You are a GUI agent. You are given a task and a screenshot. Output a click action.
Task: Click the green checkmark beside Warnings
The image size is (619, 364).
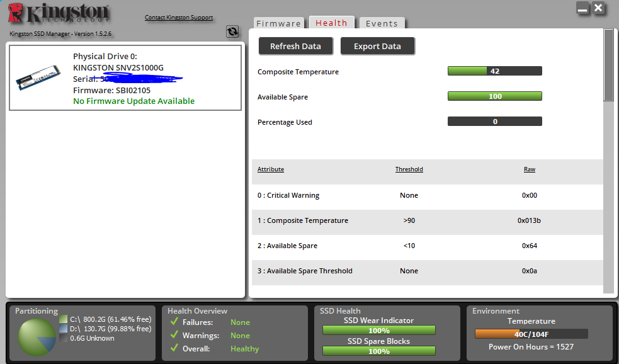[174, 335]
